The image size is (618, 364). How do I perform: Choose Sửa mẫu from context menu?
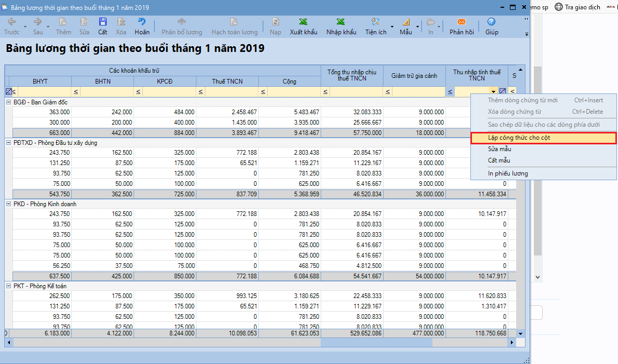(x=499, y=150)
